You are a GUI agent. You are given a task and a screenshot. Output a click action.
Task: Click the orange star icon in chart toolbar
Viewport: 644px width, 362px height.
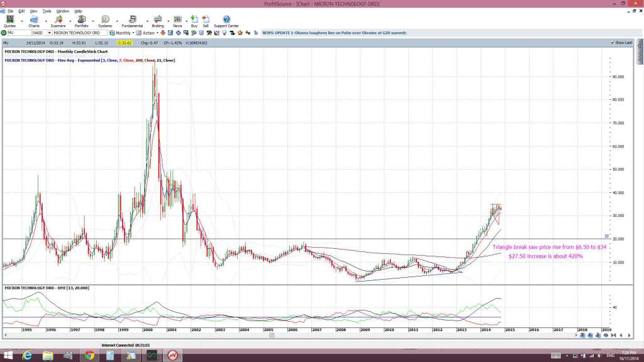(240, 33)
